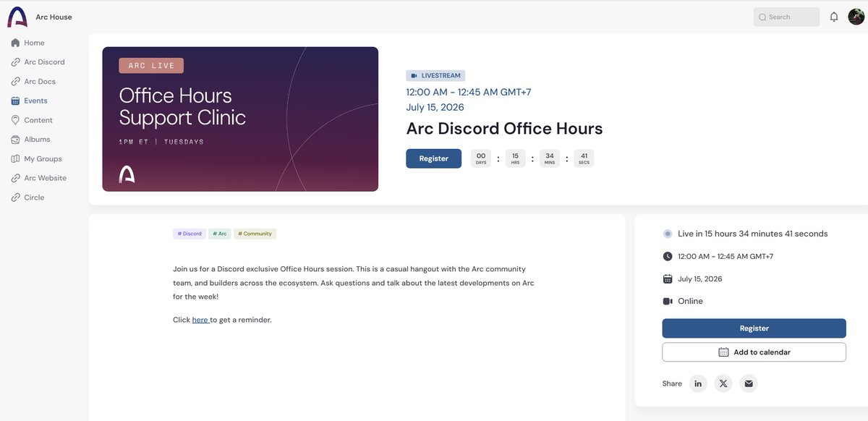Focus the Search input field
This screenshot has height=421, width=868.
(x=786, y=17)
